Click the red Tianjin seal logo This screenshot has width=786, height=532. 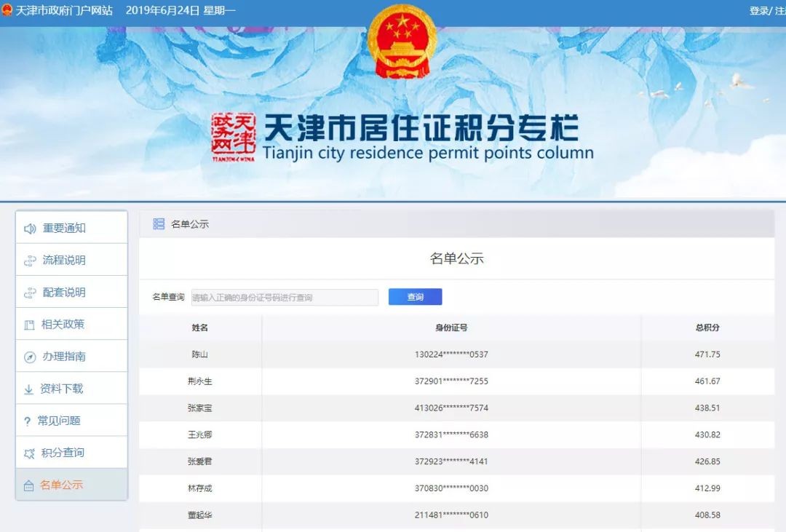pos(234,136)
